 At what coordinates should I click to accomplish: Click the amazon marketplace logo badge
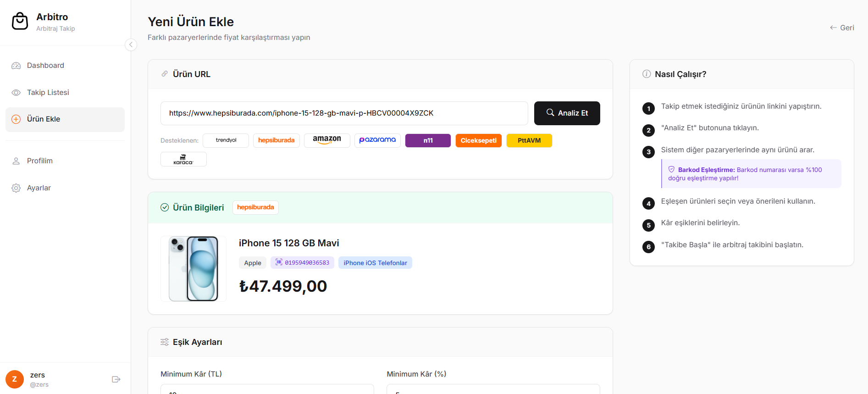click(327, 140)
